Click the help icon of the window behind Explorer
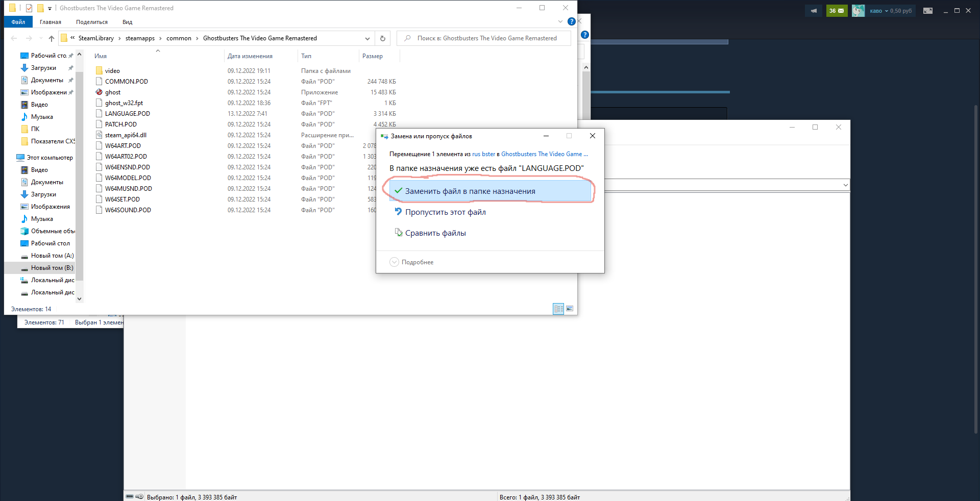 click(x=585, y=35)
